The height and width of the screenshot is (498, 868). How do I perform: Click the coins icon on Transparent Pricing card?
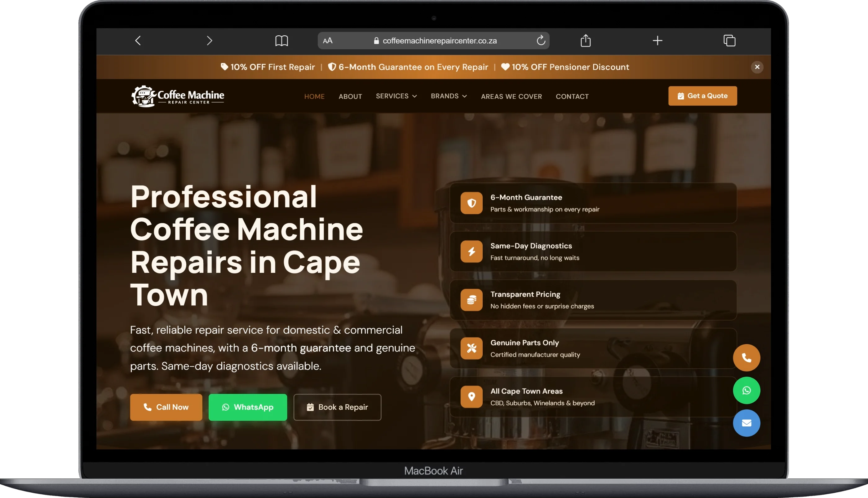(x=471, y=300)
